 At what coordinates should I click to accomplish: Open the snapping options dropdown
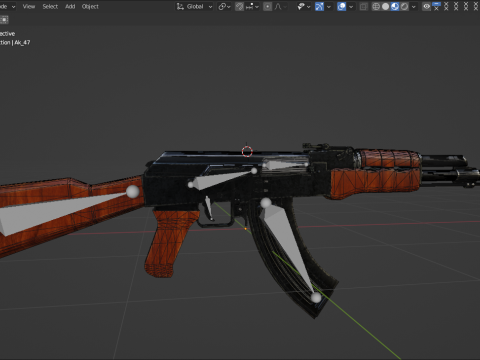(x=252, y=6)
